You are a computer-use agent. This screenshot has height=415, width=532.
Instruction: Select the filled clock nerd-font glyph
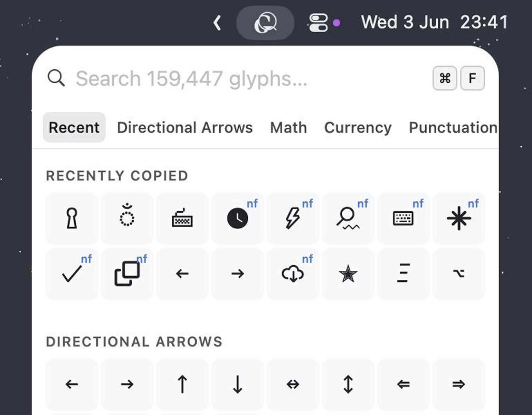(238, 218)
